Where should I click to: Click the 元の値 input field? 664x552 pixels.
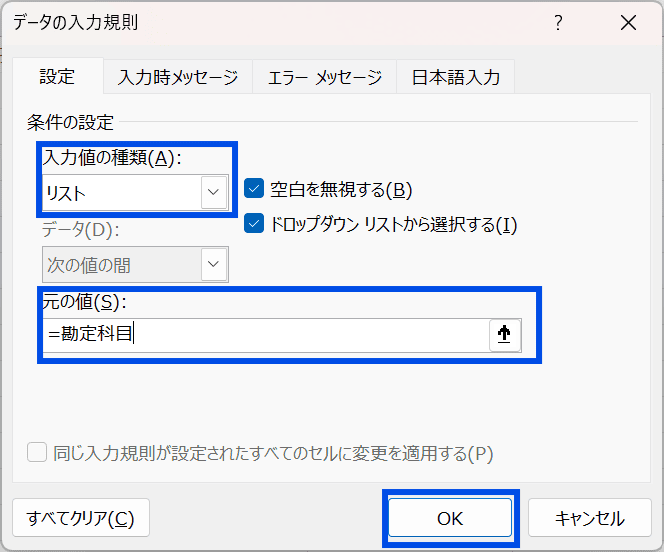tap(266, 334)
